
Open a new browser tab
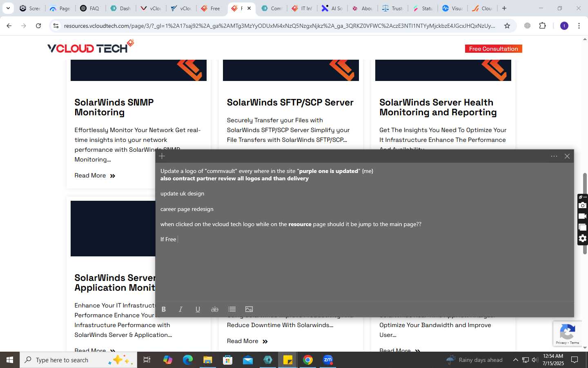[x=504, y=8]
